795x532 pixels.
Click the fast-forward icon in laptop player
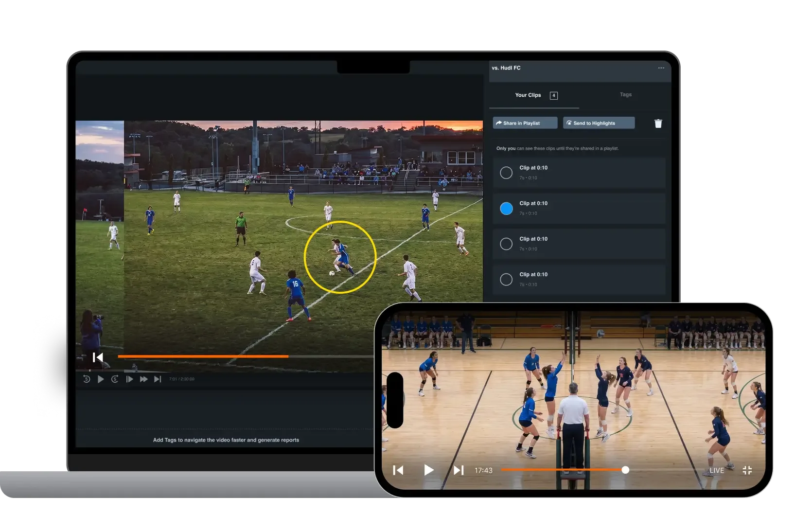[x=143, y=379]
